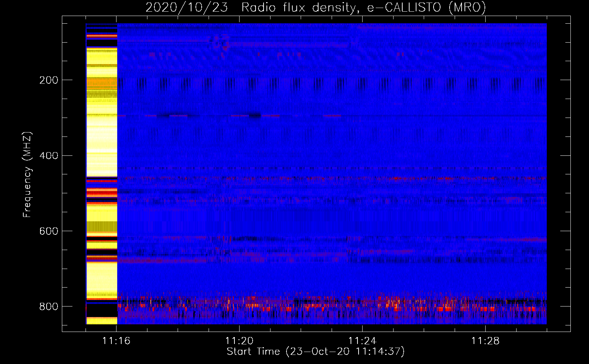Click the 400 frequency tick label

(x=49, y=156)
